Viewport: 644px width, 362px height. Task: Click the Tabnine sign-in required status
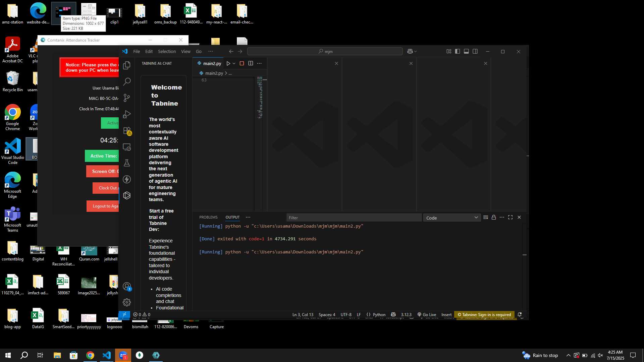point(484,314)
